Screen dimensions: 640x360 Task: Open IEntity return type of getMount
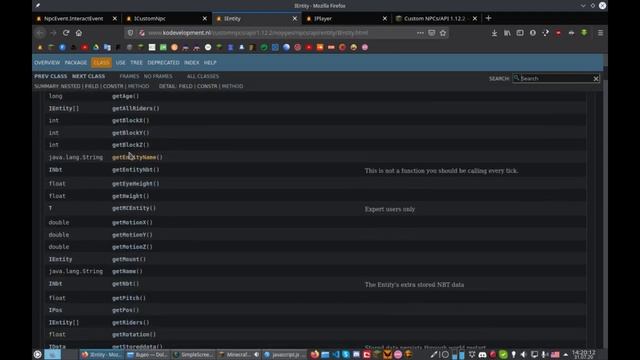pyautogui.click(x=60, y=259)
